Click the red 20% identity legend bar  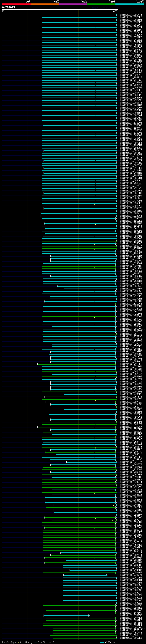point(16,4)
